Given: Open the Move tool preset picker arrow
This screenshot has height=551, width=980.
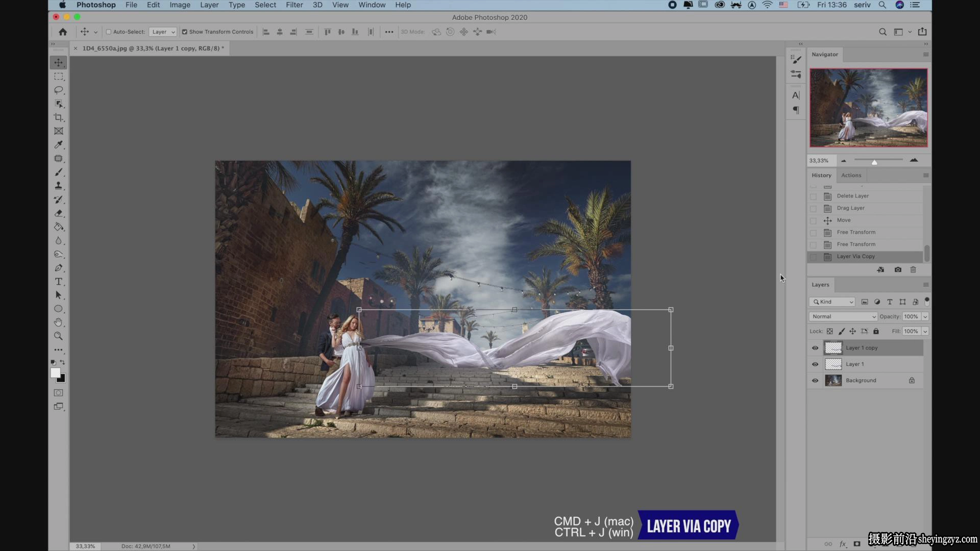Looking at the screenshot, I should [95, 32].
